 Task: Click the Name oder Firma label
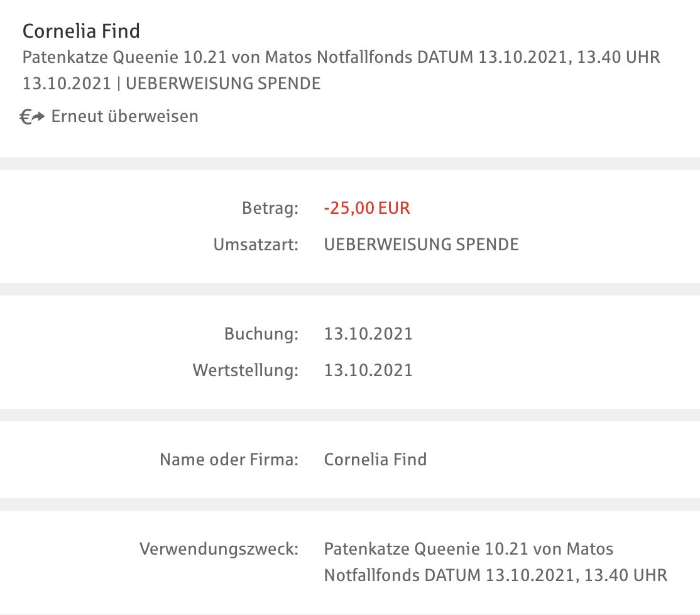[229, 460]
